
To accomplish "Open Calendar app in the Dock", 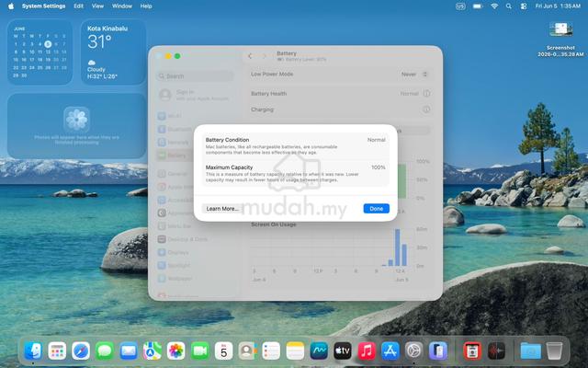I will 224,351.
